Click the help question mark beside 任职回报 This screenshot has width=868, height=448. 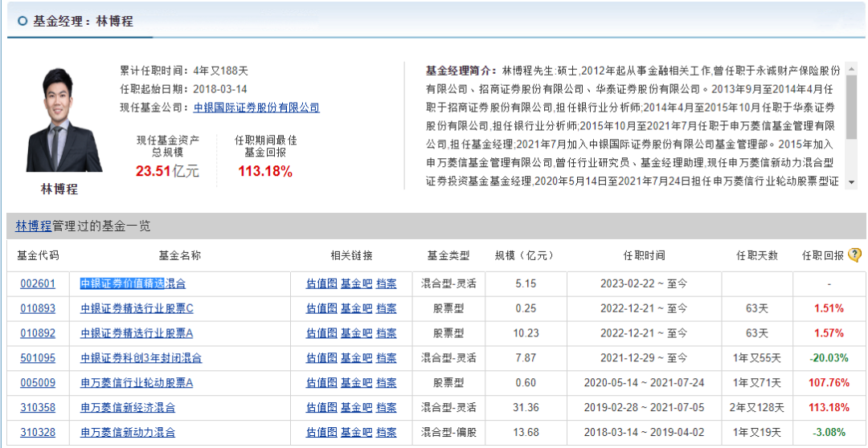[x=854, y=255]
